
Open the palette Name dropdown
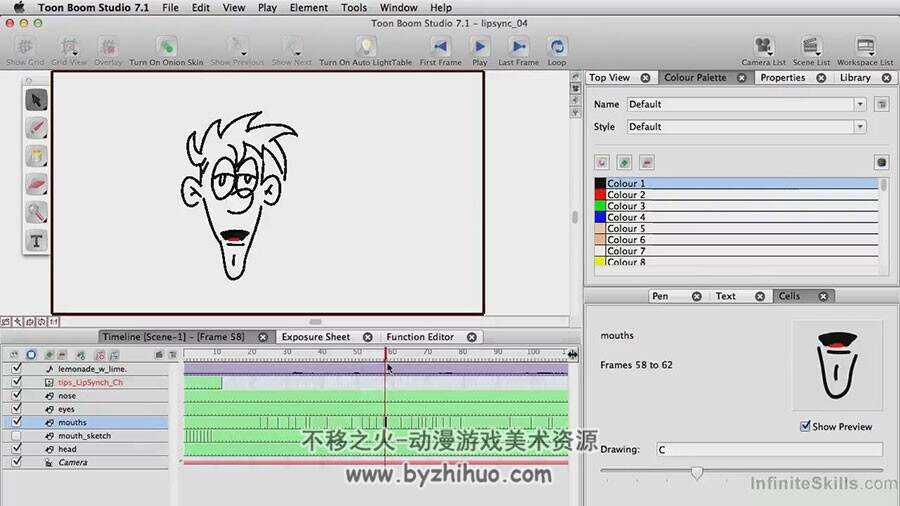860,104
